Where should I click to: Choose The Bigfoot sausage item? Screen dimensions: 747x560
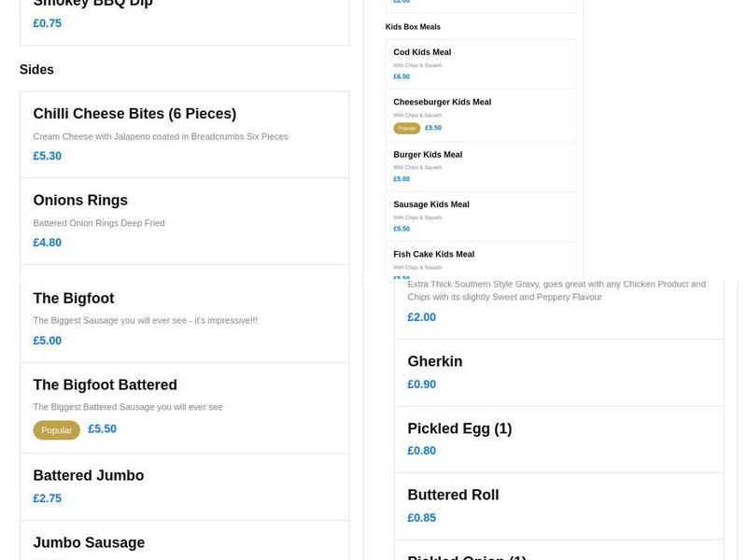point(74,299)
